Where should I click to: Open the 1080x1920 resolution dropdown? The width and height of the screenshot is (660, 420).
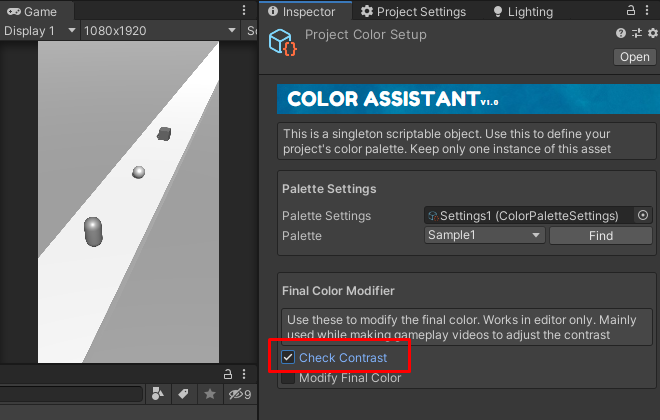coord(160,31)
